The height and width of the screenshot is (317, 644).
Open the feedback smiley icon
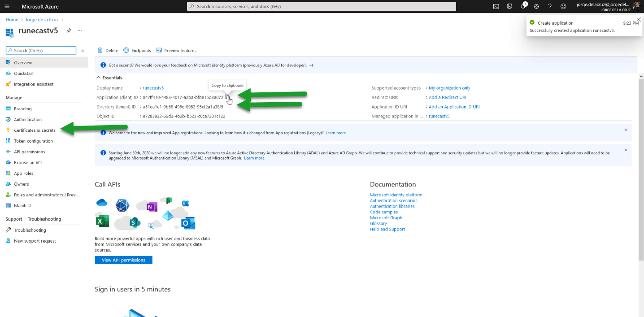563,6
